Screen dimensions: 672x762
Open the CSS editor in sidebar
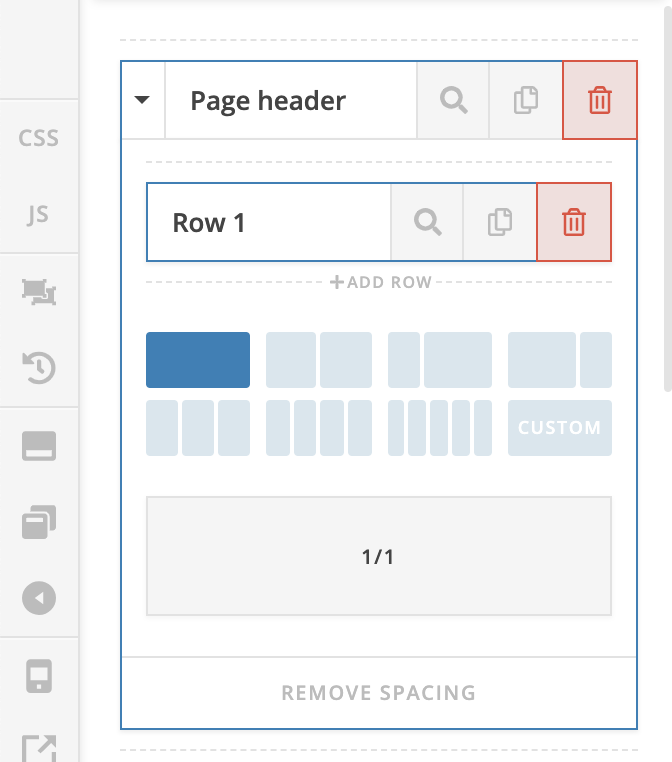tap(39, 138)
